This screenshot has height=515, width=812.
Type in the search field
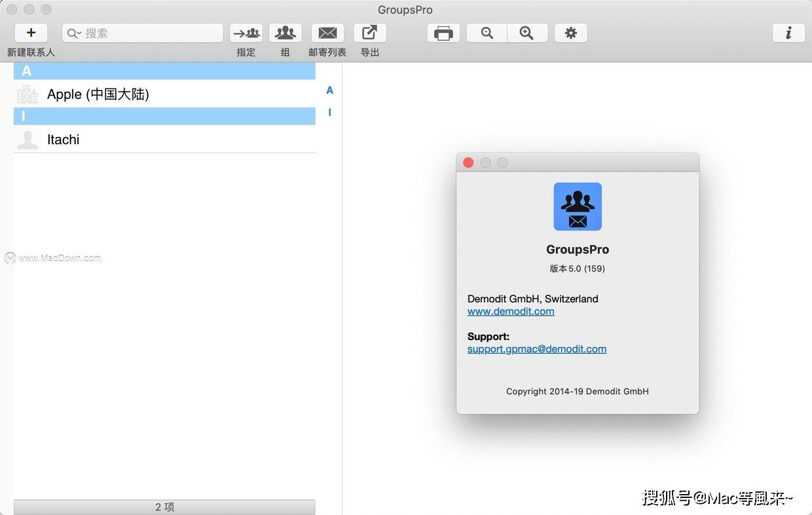(x=151, y=33)
